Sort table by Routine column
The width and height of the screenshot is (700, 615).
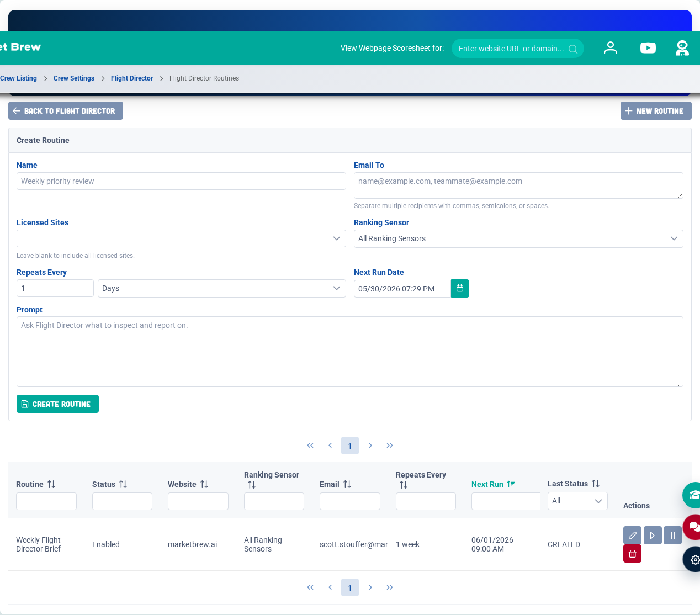51,484
